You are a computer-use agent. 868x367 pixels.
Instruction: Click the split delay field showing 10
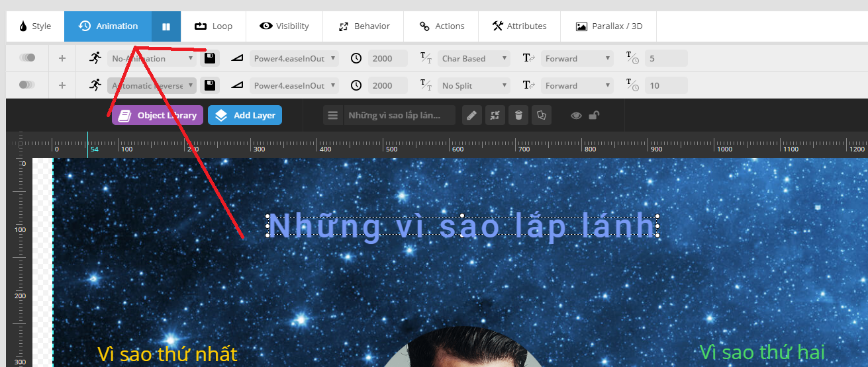[666, 85]
